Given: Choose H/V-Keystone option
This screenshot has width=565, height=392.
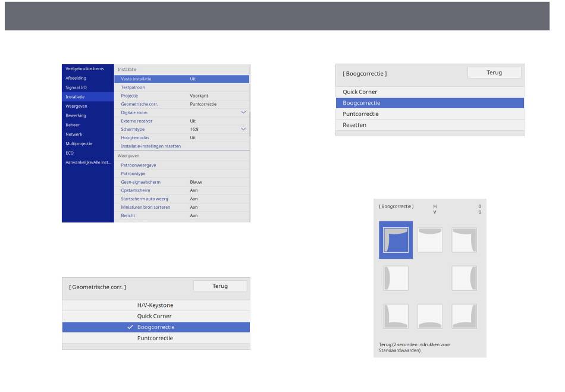Looking at the screenshot, I should tap(156, 305).
